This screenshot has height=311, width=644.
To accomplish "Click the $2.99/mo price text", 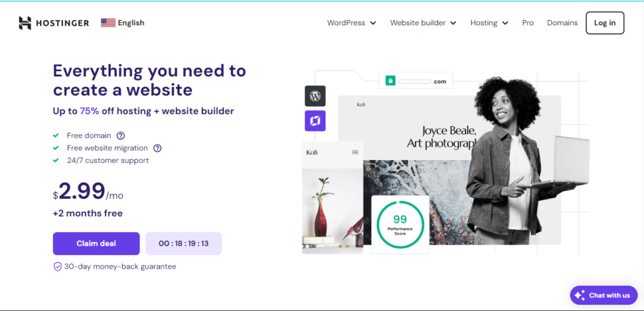I will [88, 191].
